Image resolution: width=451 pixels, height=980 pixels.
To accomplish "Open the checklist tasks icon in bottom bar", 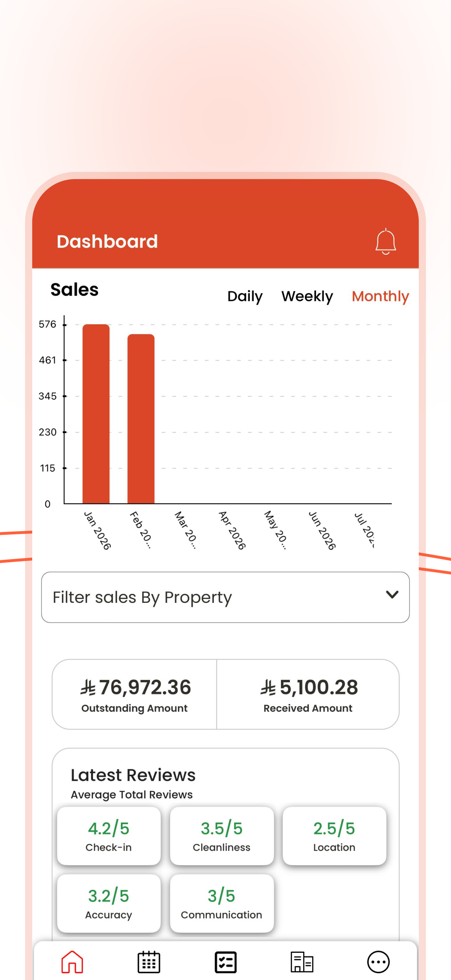I will [x=225, y=962].
